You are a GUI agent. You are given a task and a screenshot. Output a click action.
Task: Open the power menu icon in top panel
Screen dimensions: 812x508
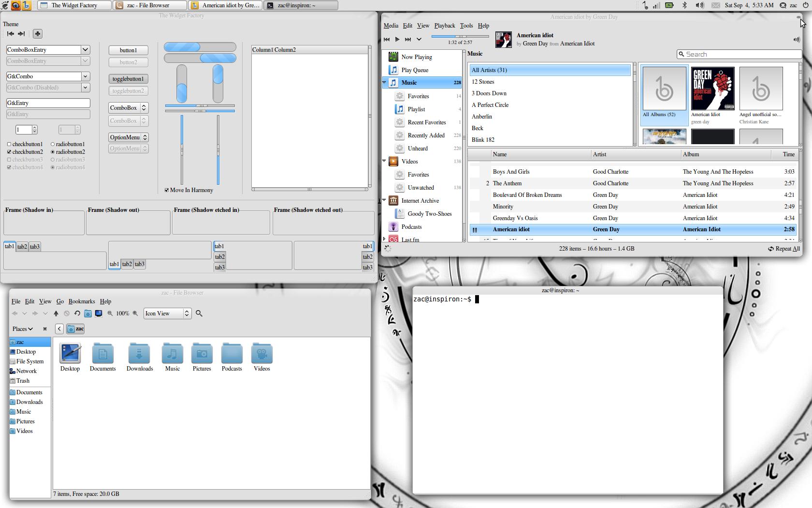point(805,5)
